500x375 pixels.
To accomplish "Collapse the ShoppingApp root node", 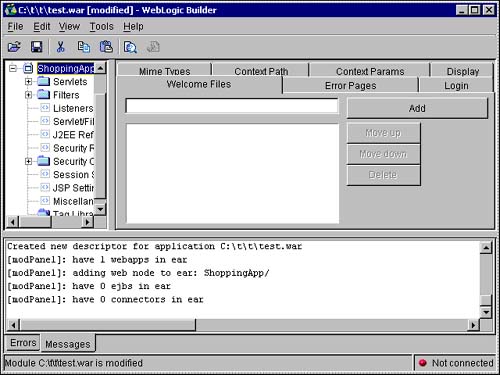I will [13, 68].
